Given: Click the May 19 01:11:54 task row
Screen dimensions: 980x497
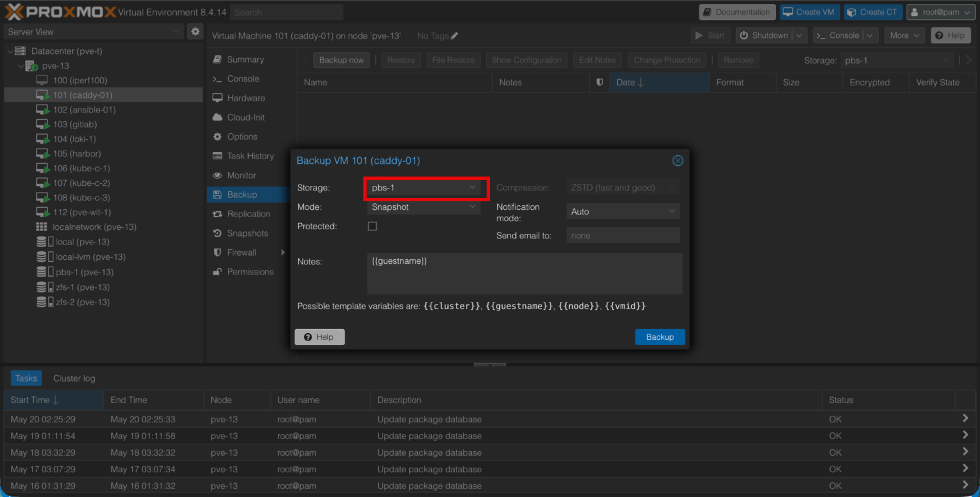Looking at the screenshot, I should [490, 436].
